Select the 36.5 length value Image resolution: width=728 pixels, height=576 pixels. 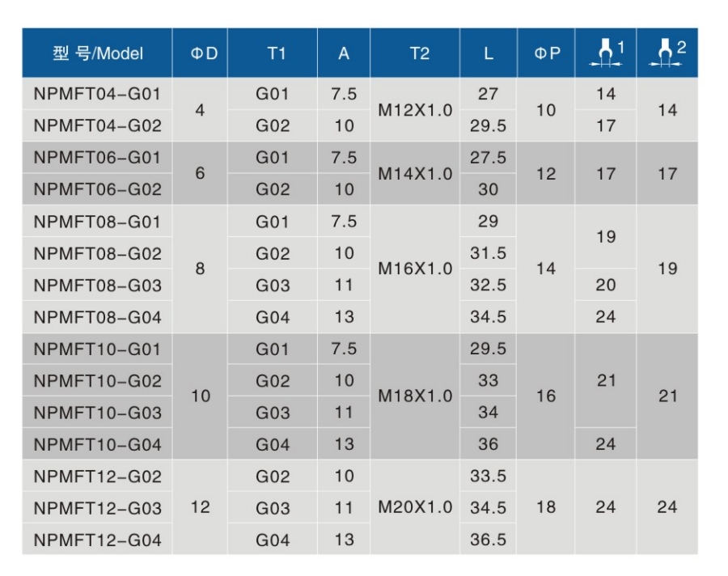click(488, 540)
